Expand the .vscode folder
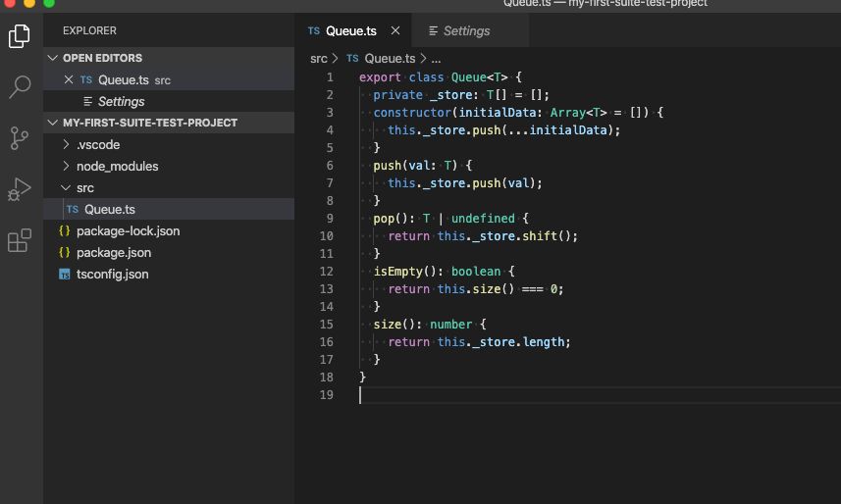841x504 pixels. tap(66, 144)
